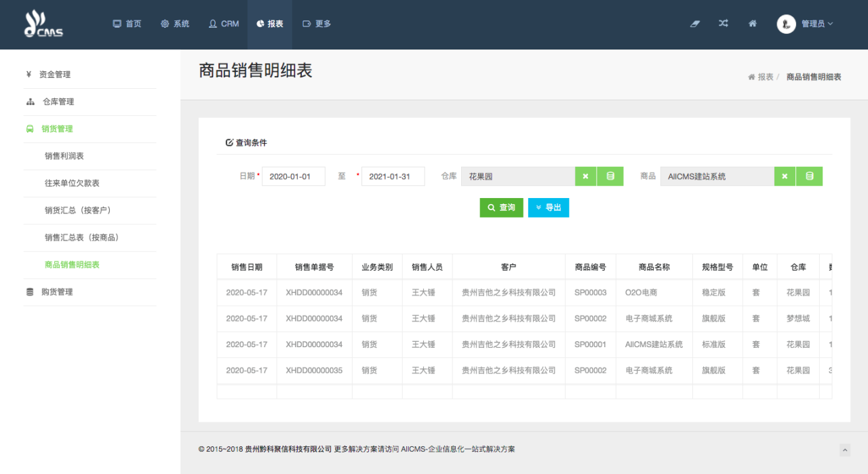Open warehouse picker database icon

point(610,176)
